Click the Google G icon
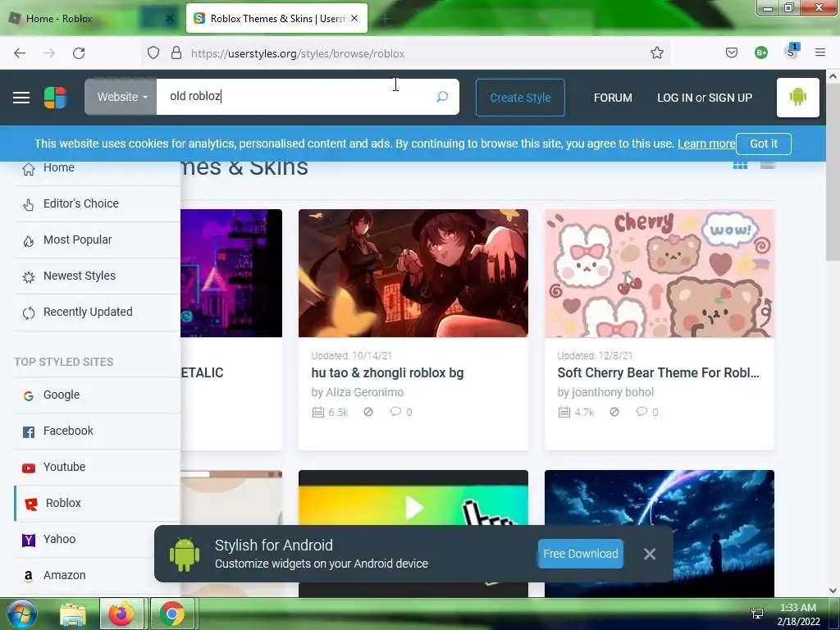Viewport: 840px width, 630px height. click(x=29, y=396)
